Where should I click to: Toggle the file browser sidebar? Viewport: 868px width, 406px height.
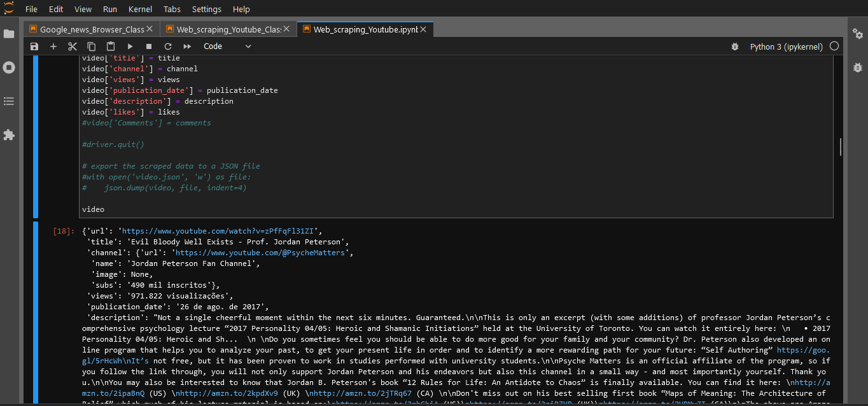pyautogui.click(x=9, y=34)
